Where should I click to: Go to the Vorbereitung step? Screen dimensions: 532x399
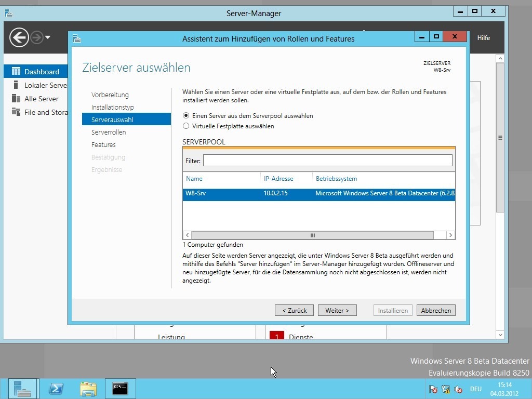110,95
